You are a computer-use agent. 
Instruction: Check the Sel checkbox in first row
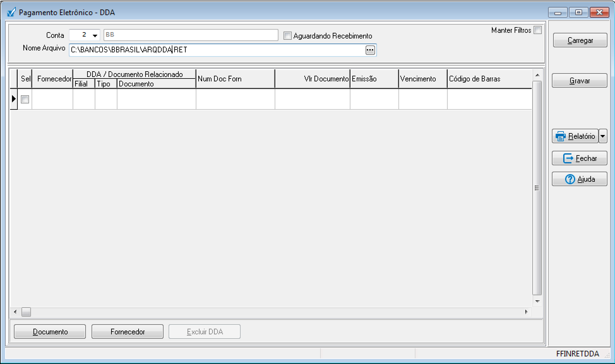pos(25,99)
